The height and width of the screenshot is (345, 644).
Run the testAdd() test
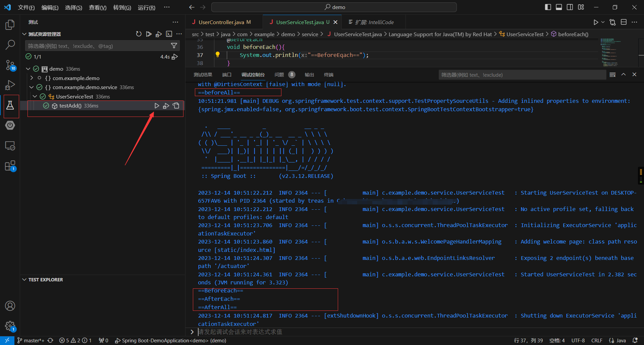(157, 106)
